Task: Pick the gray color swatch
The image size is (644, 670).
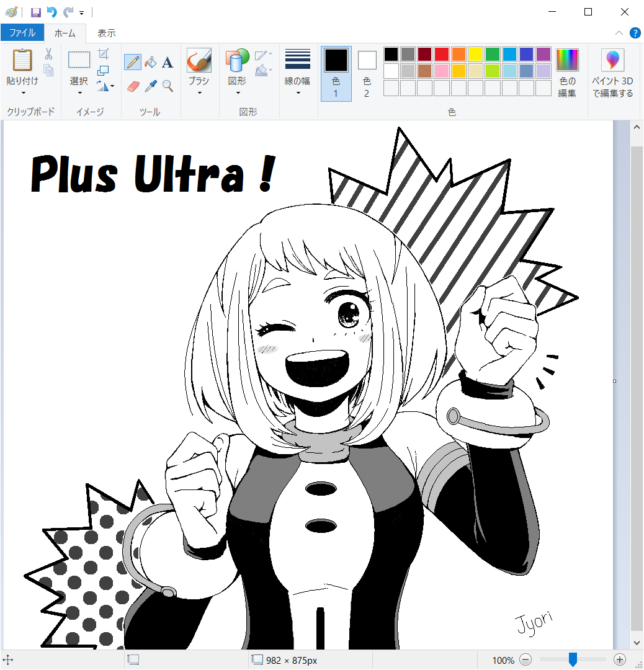Action: point(408,54)
